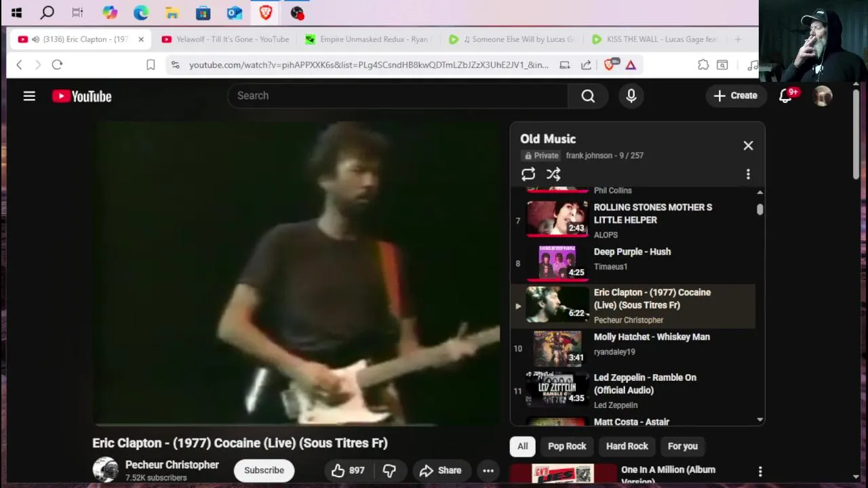Go to YouTube home via logo
868x488 pixels.
point(81,96)
